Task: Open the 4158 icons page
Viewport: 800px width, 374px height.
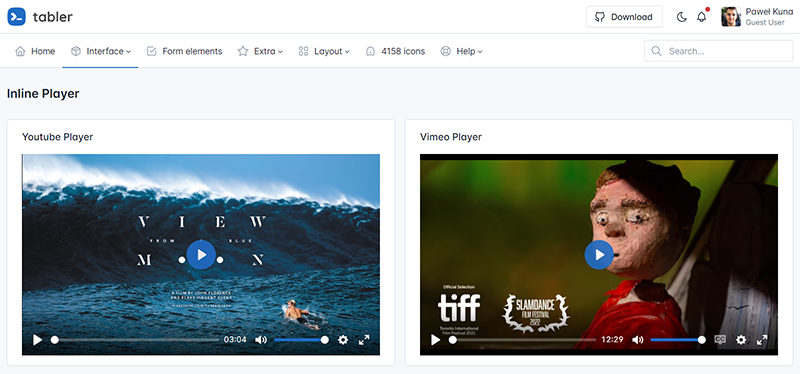Action: click(x=395, y=51)
